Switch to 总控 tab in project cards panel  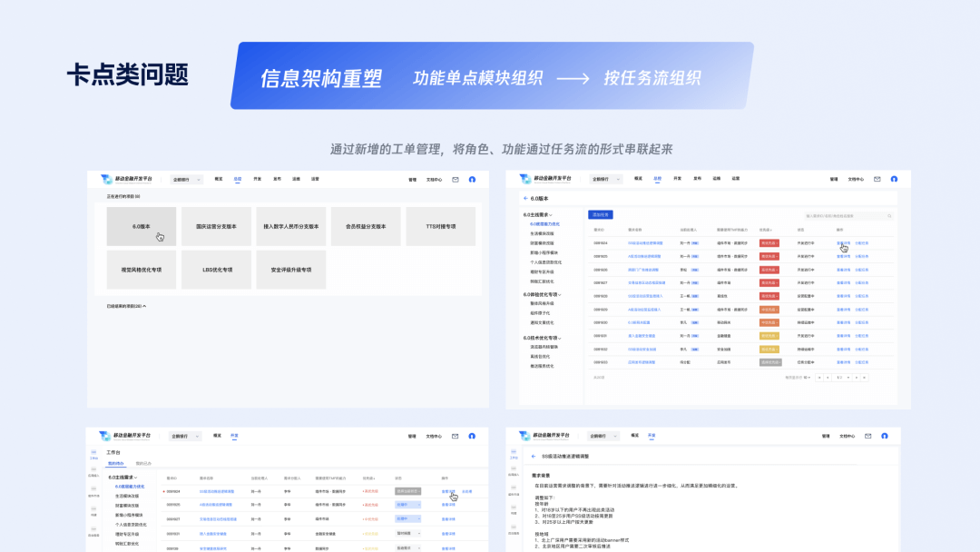(x=238, y=180)
